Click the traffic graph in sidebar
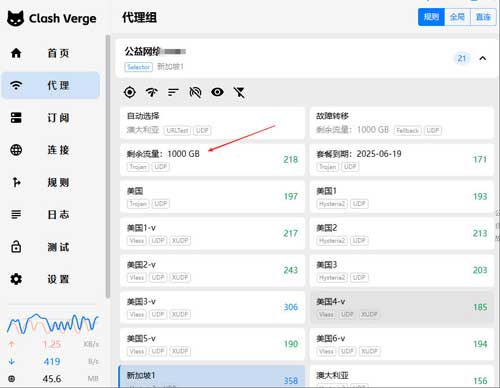Viewport: 500px width, 388px height. coord(53,323)
